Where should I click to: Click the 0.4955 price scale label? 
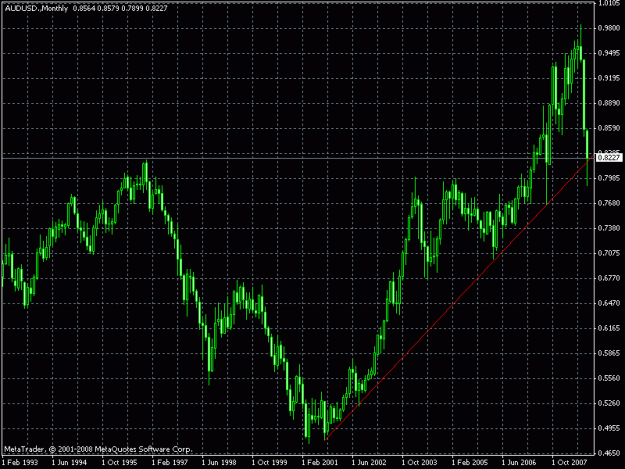point(609,428)
